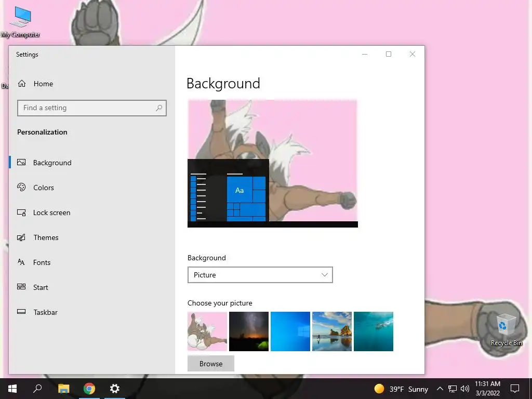
Task: Open the notification action center
Action: pos(515,389)
